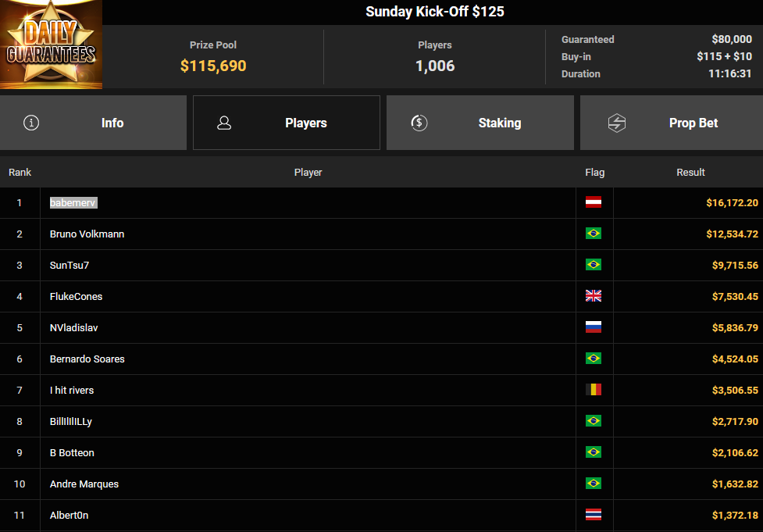
Task: Click the Russian flag for NVladislav
Action: (594, 327)
